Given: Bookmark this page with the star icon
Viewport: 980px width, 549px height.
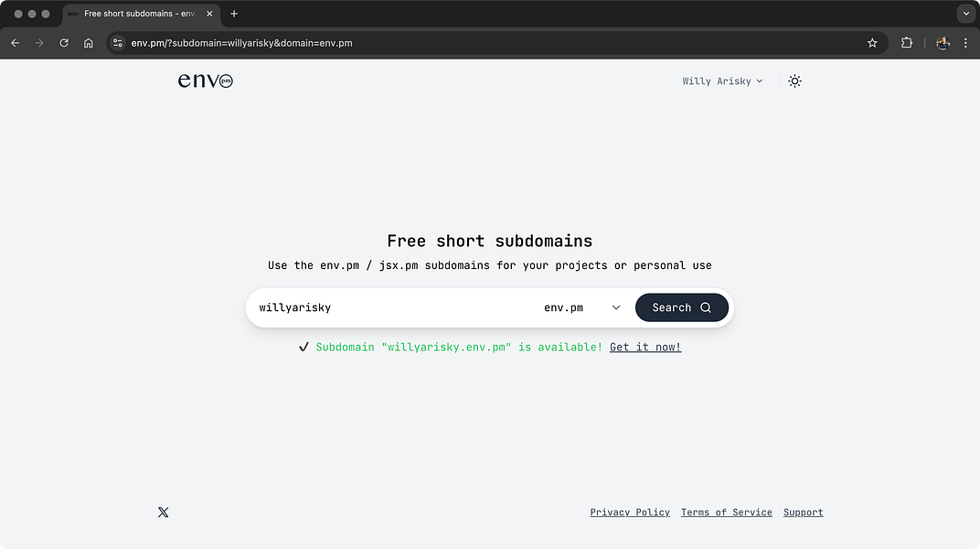Looking at the screenshot, I should [872, 43].
